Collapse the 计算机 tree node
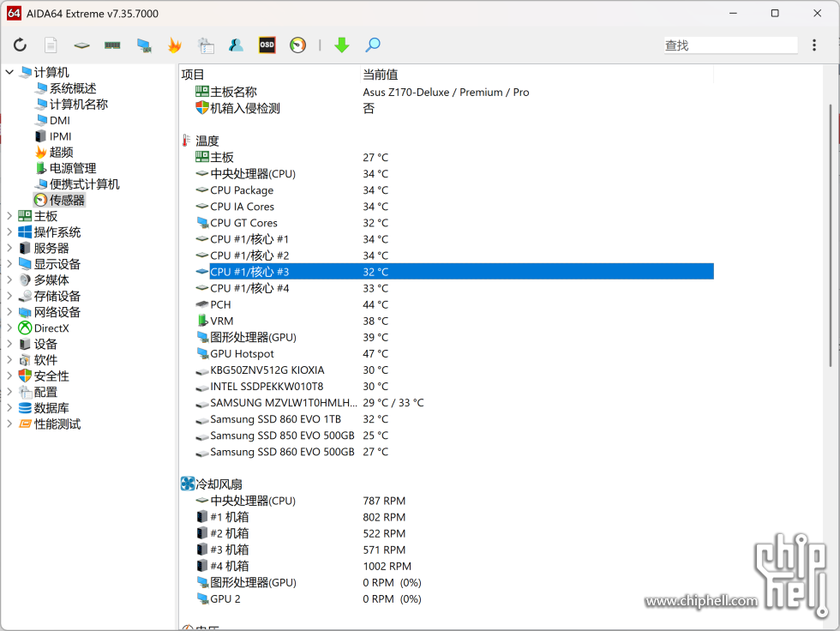Screen dimensions: 840x631 [x=9, y=72]
